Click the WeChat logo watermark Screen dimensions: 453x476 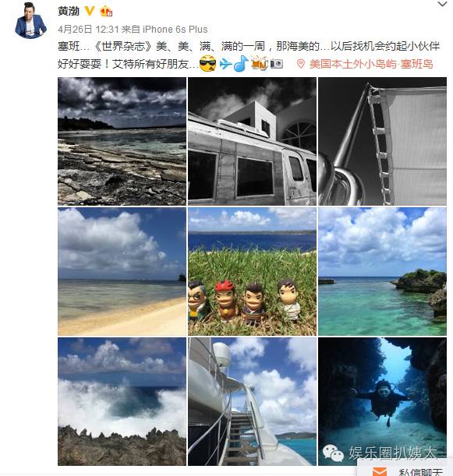[x=333, y=453]
